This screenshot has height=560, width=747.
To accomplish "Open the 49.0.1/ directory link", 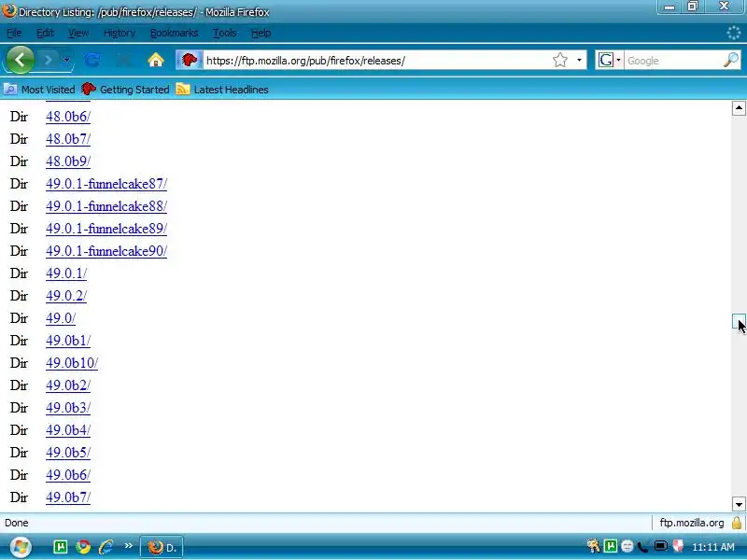I will (66, 273).
